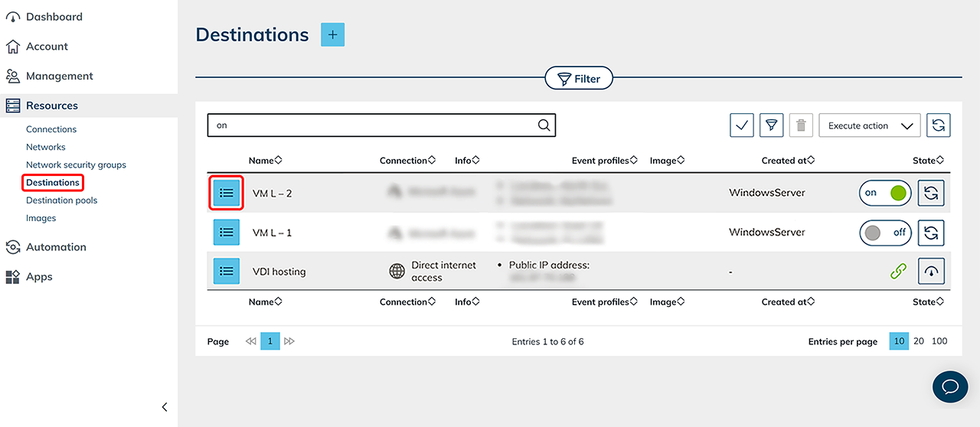
Task: Refresh the destinations table
Action: tap(938, 125)
